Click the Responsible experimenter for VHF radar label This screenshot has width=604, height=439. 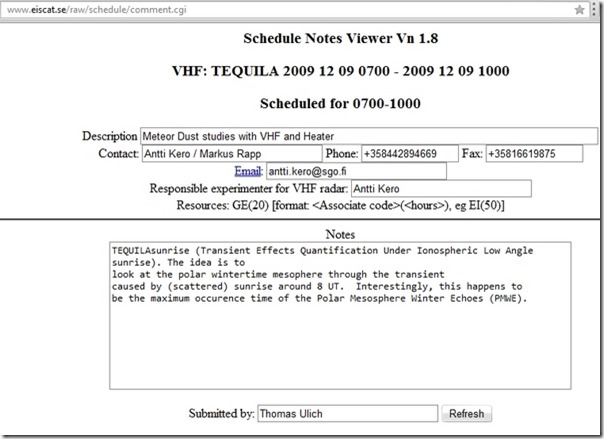pos(248,188)
